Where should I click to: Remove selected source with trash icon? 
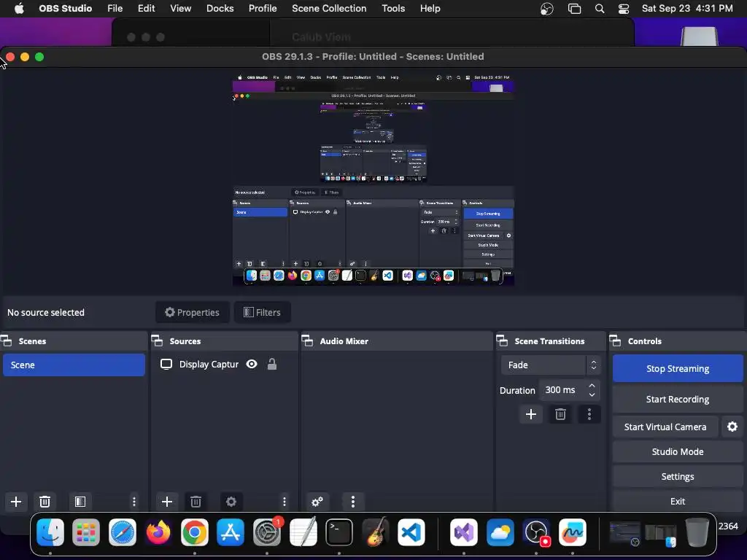click(x=196, y=502)
